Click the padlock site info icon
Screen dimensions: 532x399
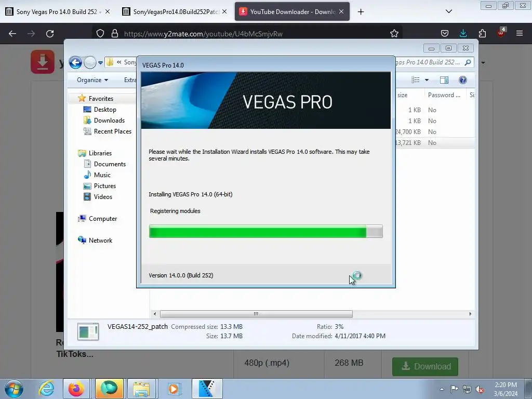pyautogui.click(x=115, y=34)
